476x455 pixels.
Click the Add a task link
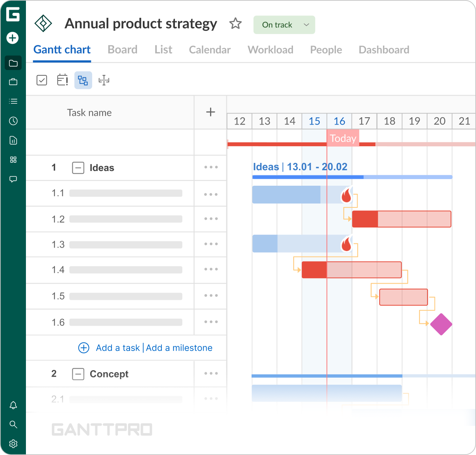pos(118,348)
